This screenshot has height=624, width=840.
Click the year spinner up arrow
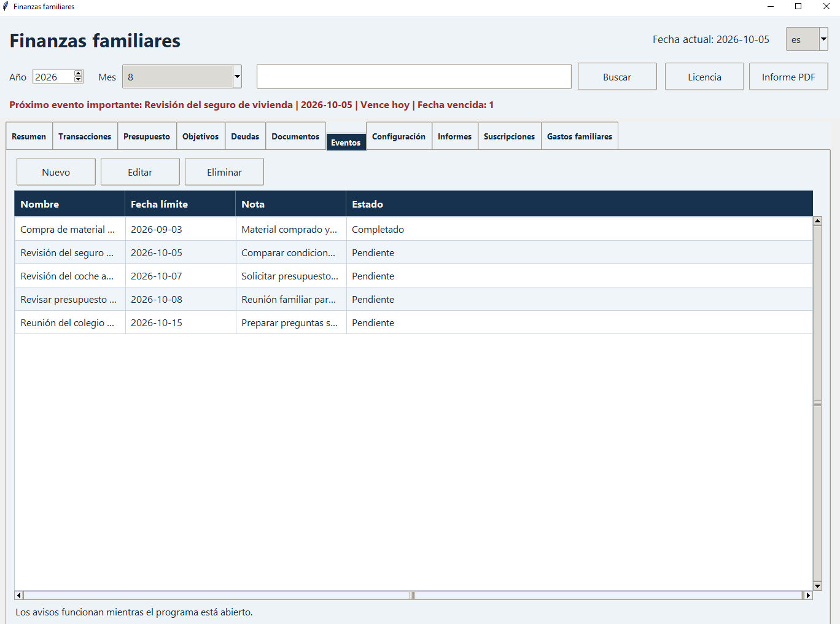pos(78,74)
